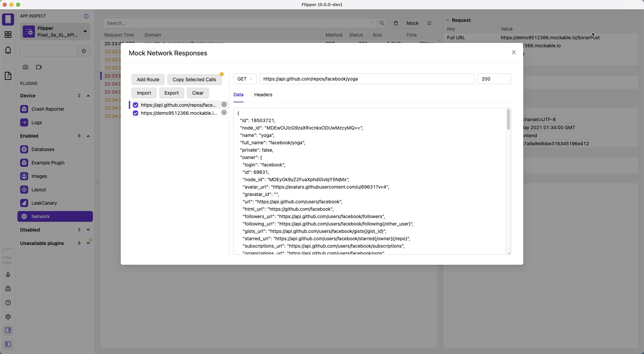Click the Mock button in toolbar
This screenshot has width=644, height=354.
413,23
